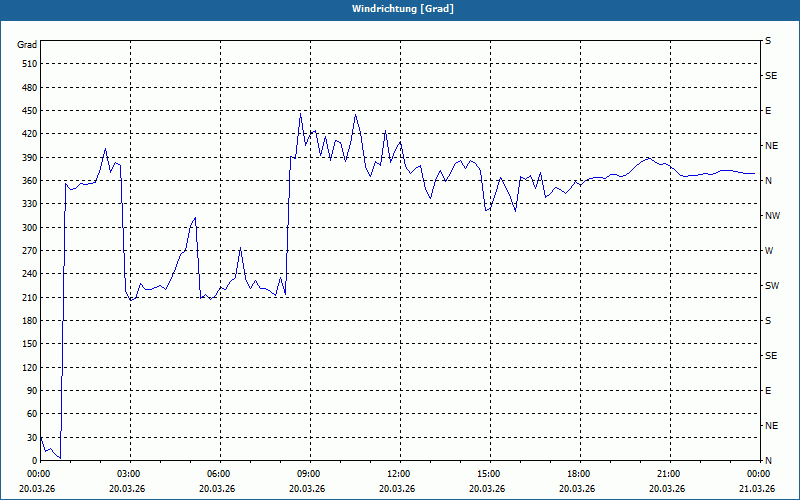This screenshot has width=800, height=500.
Task: Select the 330 degree axis label
Action: (29, 204)
